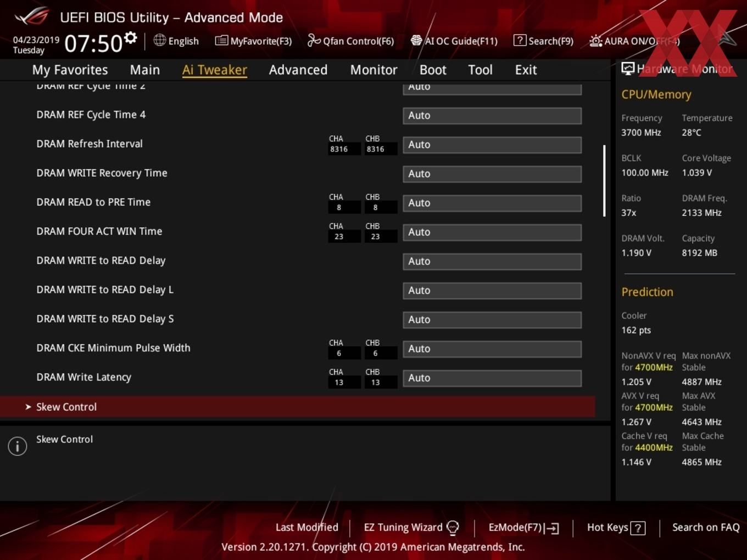Switch to the Monitor tab
Image resolution: width=747 pixels, height=560 pixels.
(x=374, y=70)
